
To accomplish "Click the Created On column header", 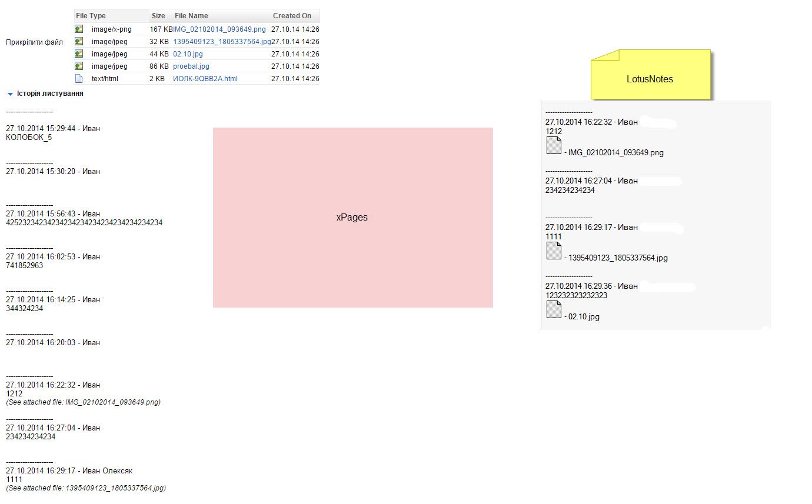I will click(292, 16).
